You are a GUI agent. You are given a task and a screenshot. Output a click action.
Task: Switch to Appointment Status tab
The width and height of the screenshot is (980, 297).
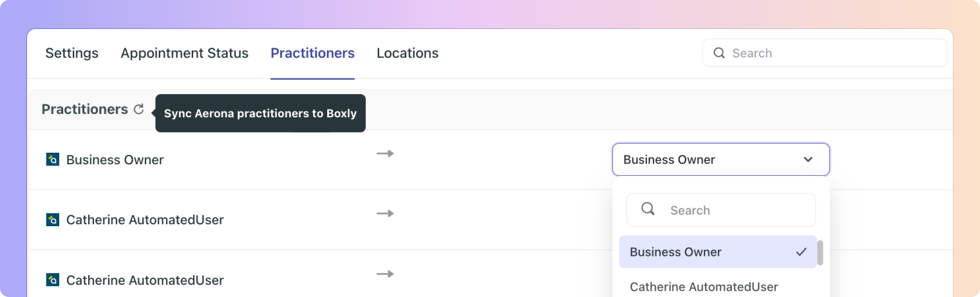(184, 53)
